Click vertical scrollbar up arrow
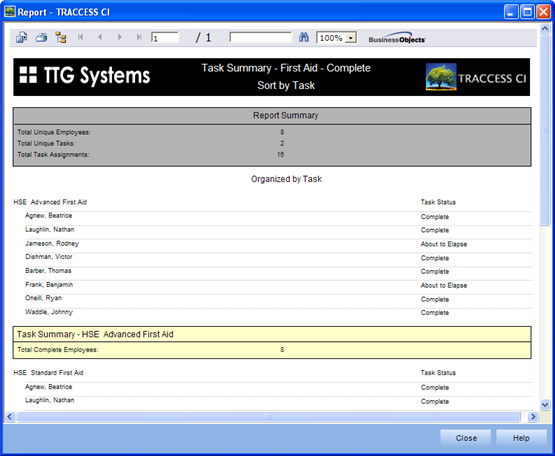 545,29
